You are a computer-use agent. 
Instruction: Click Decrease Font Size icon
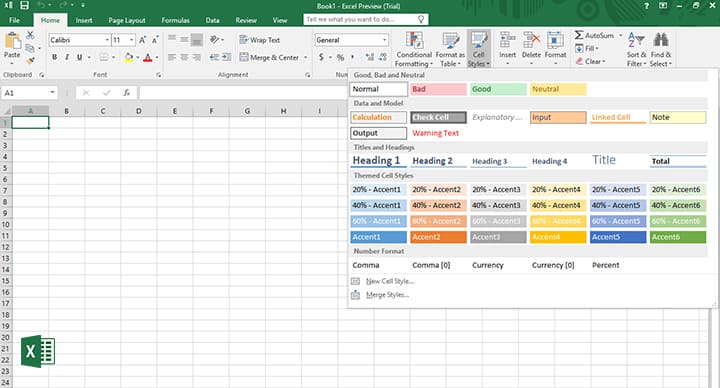pos(155,40)
